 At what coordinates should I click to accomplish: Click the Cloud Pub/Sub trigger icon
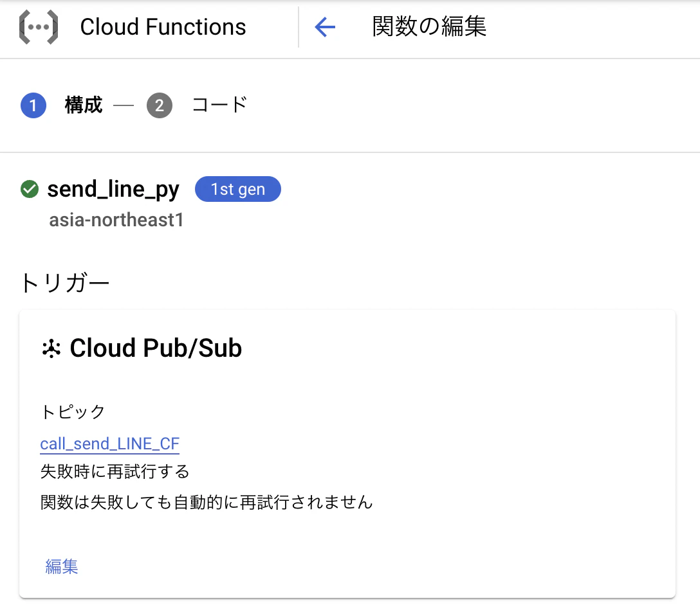pyautogui.click(x=51, y=348)
